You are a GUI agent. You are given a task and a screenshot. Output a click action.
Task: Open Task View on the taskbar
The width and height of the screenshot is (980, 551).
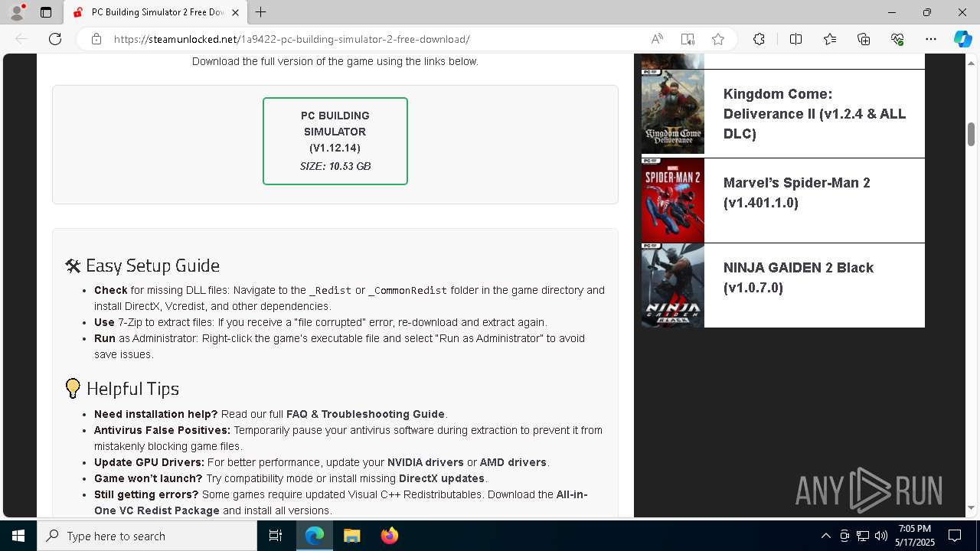point(276,536)
